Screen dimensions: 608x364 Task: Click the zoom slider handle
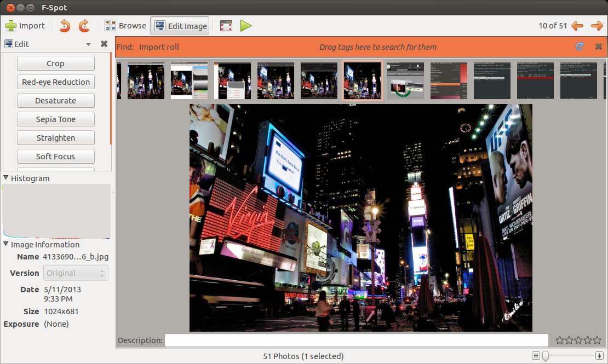coord(546,356)
